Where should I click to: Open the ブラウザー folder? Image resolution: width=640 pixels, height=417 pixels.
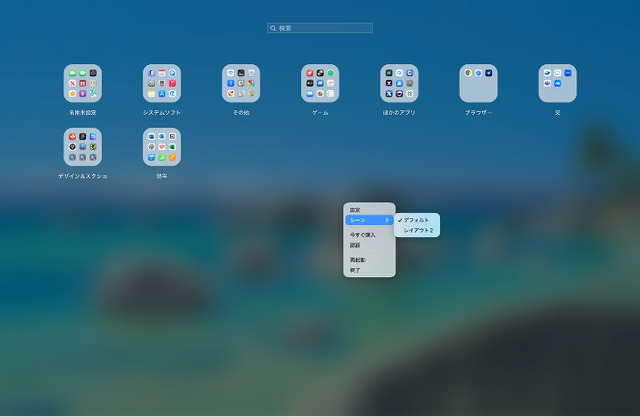pyautogui.click(x=478, y=84)
